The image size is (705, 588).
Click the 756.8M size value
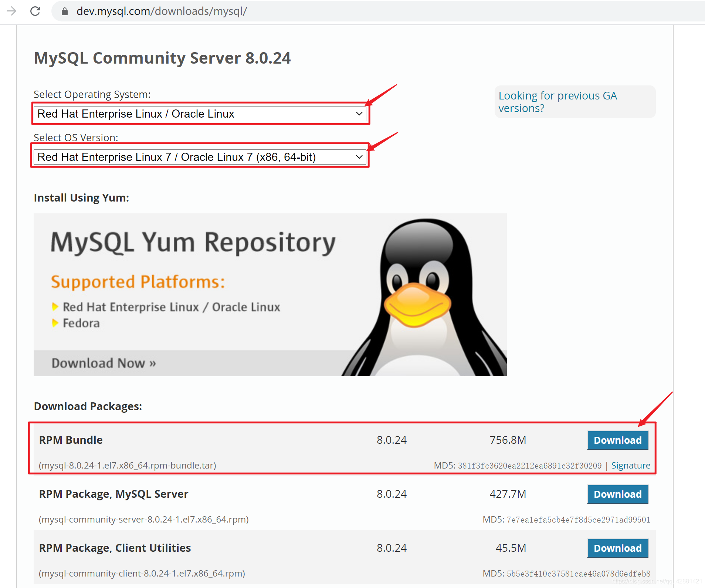tap(508, 440)
